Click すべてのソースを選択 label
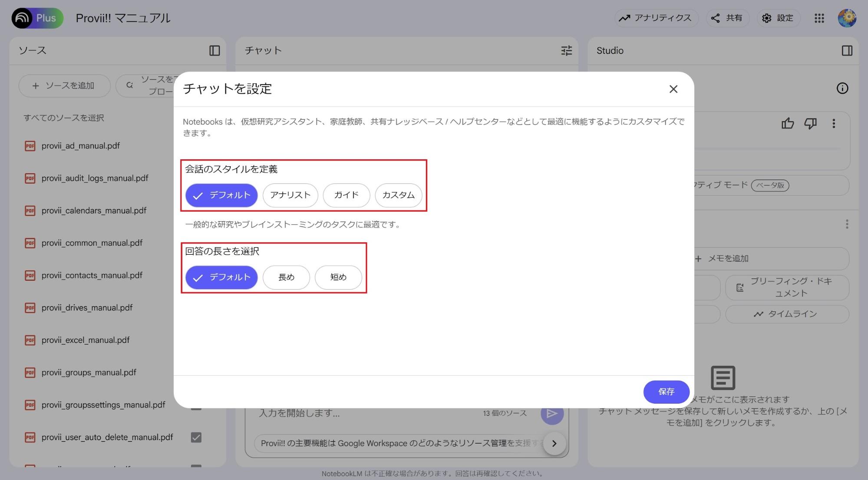The width and height of the screenshot is (868, 480). (x=64, y=118)
